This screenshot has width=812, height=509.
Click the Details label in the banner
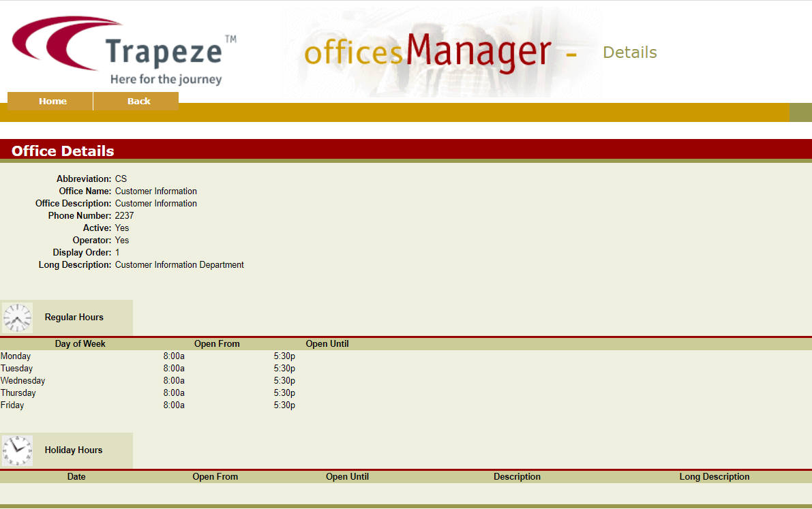tap(629, 52)
